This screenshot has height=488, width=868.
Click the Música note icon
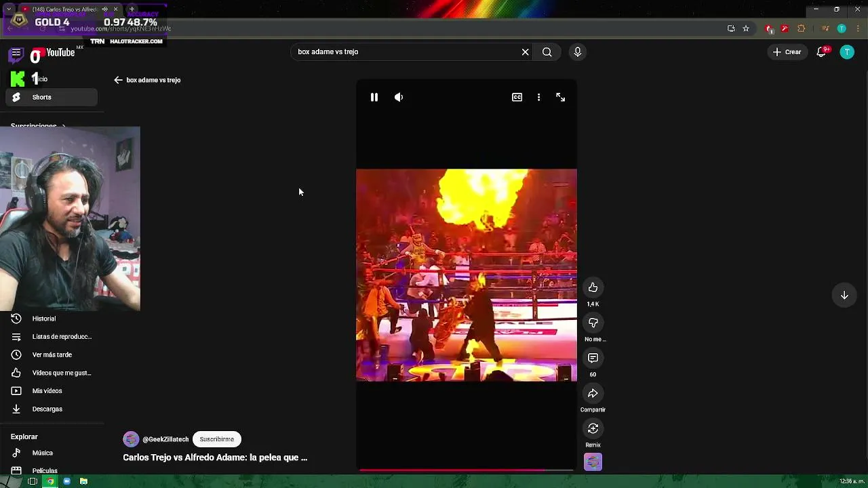click(x=16, y=453)
